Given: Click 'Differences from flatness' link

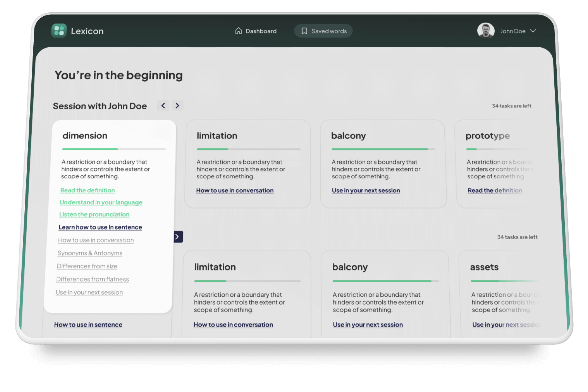Looking at the screenshot, I should pyautogui.click(x=92, y=279).
